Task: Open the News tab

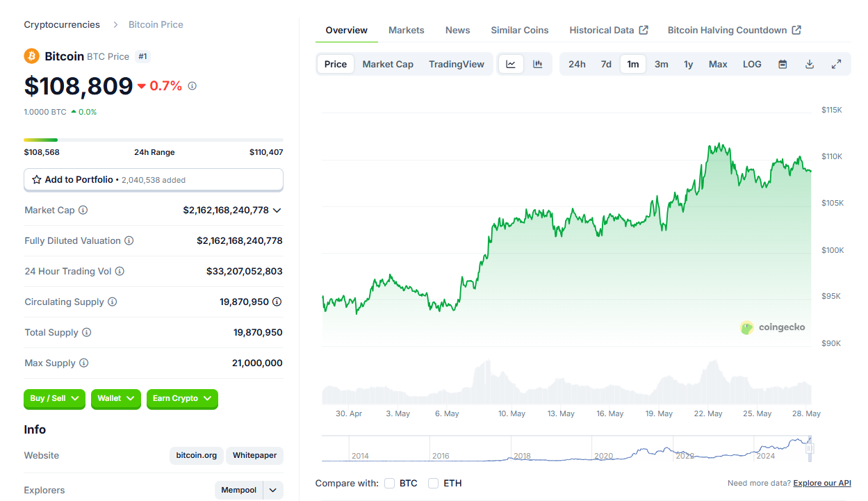Action: pos(458,30)
